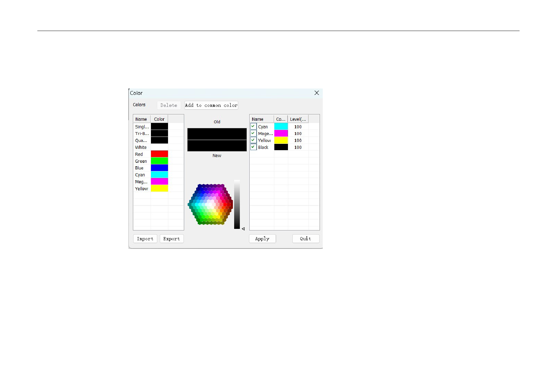Viewport: 555px width, 392px height.
Task: Pick the Green swatch in Colors list
Action: [159, 161]
